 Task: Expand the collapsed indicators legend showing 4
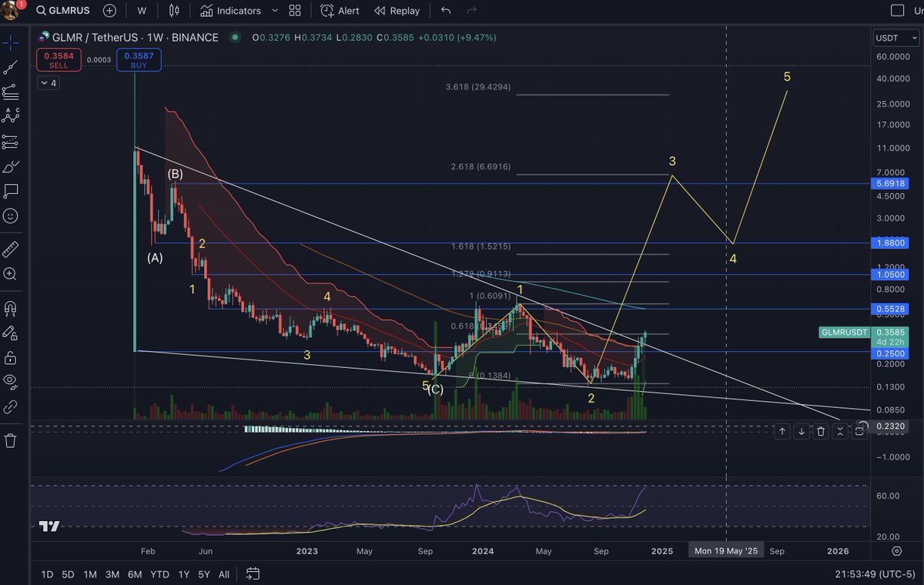(48, 83)
